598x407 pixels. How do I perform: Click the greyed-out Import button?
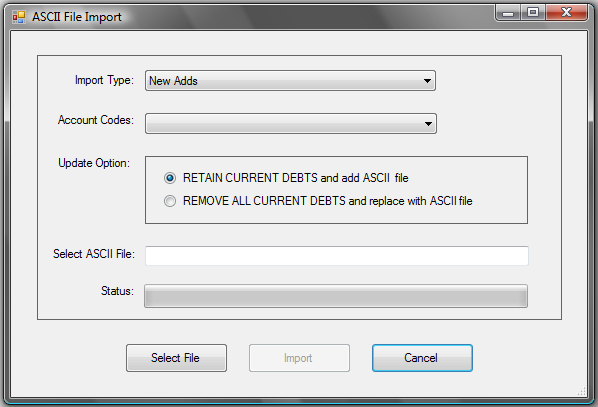(x=299, y=358)
